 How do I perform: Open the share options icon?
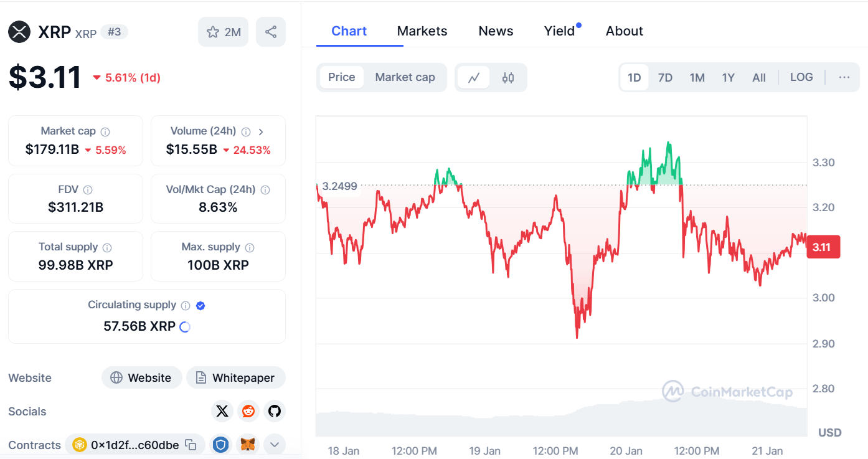271,32
